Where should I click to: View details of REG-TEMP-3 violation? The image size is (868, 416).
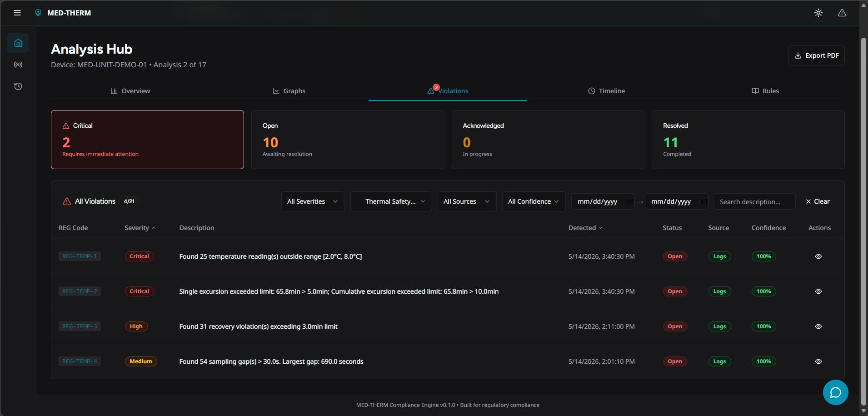tap(818, 326)
